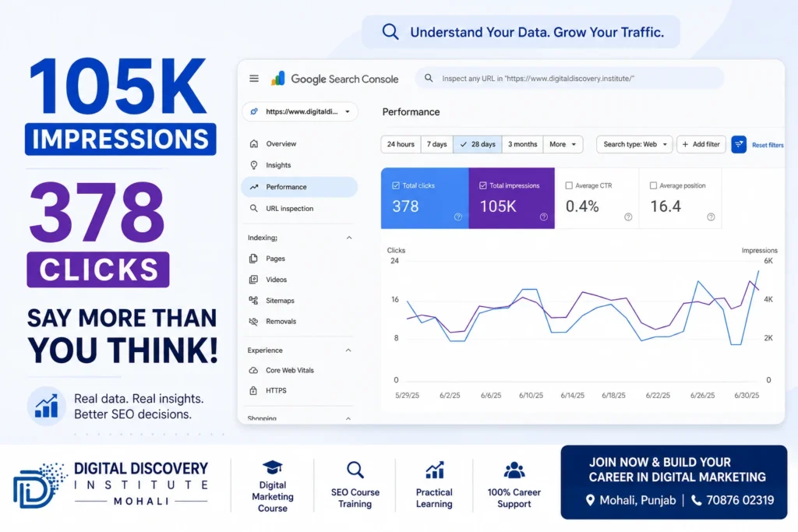798x532 pixels.
Task: Click the 0.4% average CTR value
Action: pos(582,206)
